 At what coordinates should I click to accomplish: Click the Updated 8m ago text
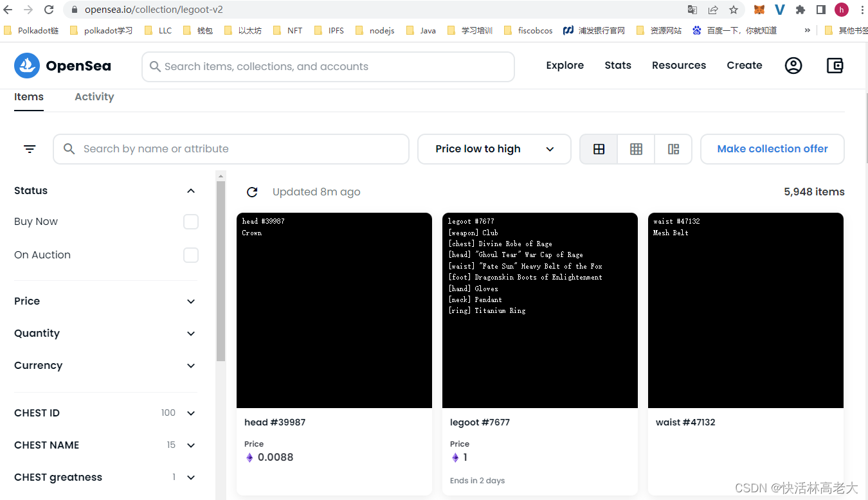(316, 192)
